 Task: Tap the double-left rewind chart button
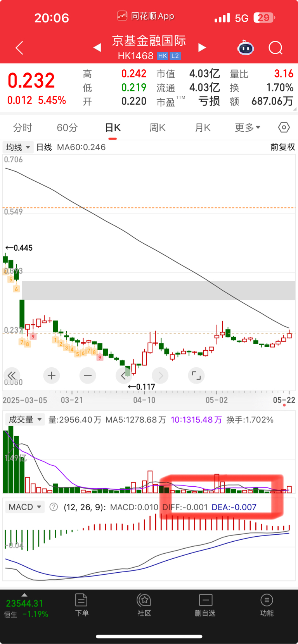click(x=12, y=375)
